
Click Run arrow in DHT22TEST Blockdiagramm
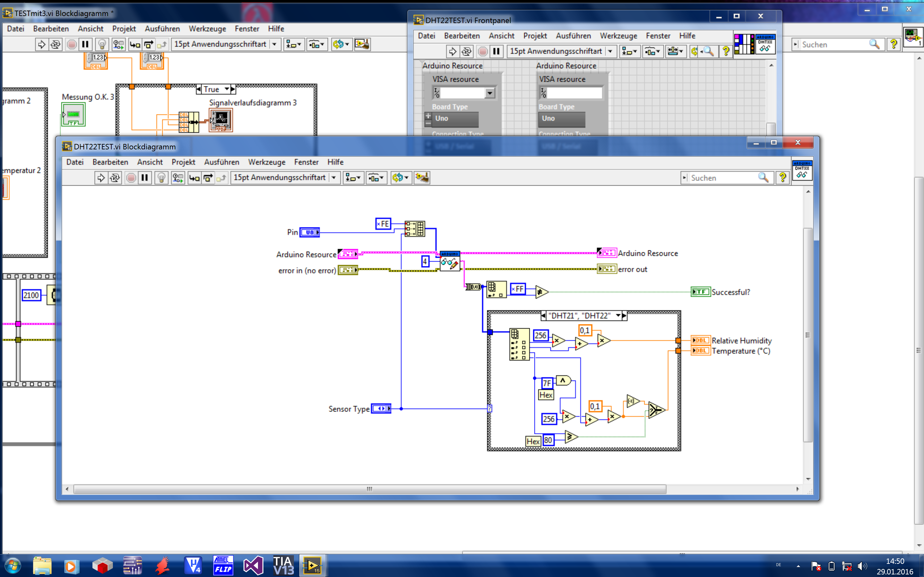click(101, 178)
